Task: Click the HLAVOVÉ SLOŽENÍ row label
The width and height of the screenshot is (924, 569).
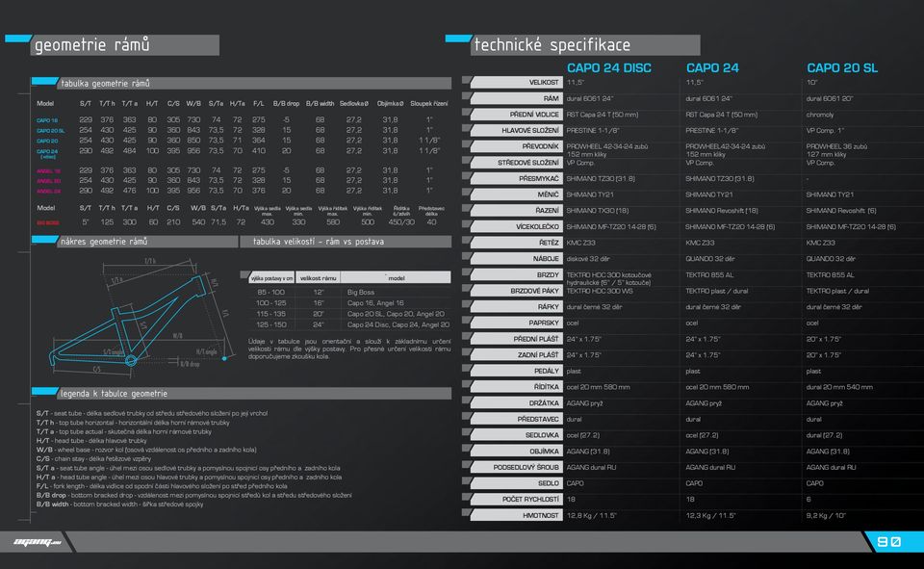Action: tap(516, 130)
